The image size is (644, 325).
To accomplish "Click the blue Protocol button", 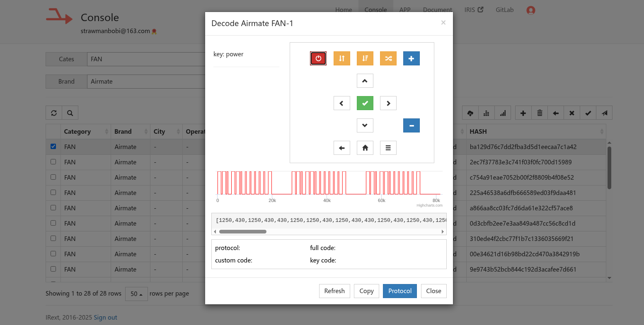I will tap(399, 291).
